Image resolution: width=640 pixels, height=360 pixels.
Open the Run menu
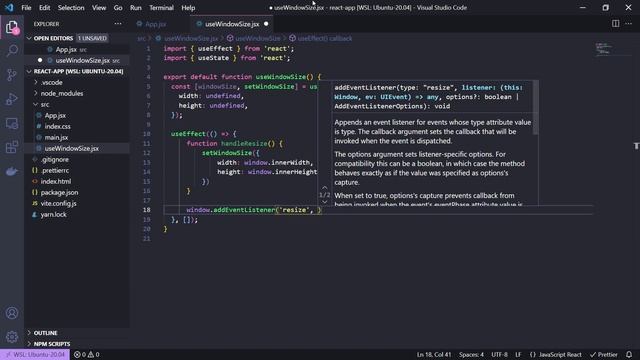coord(136,8)
